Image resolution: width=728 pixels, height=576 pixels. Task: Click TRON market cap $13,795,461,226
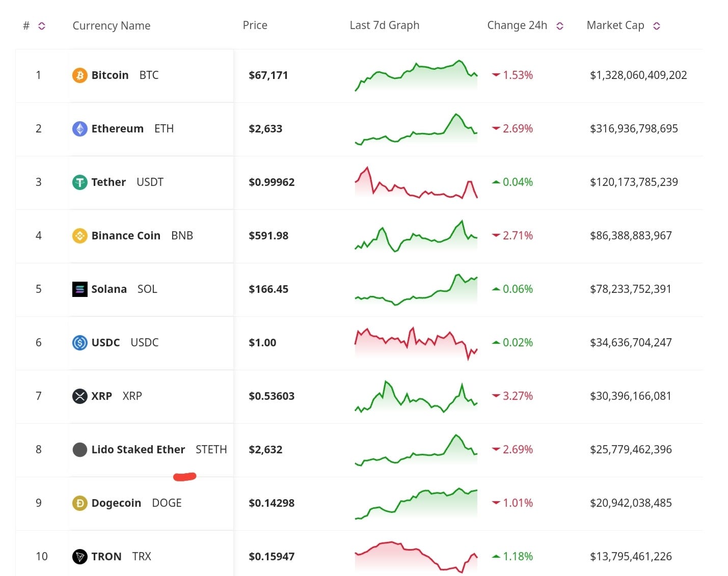[631, 557]
